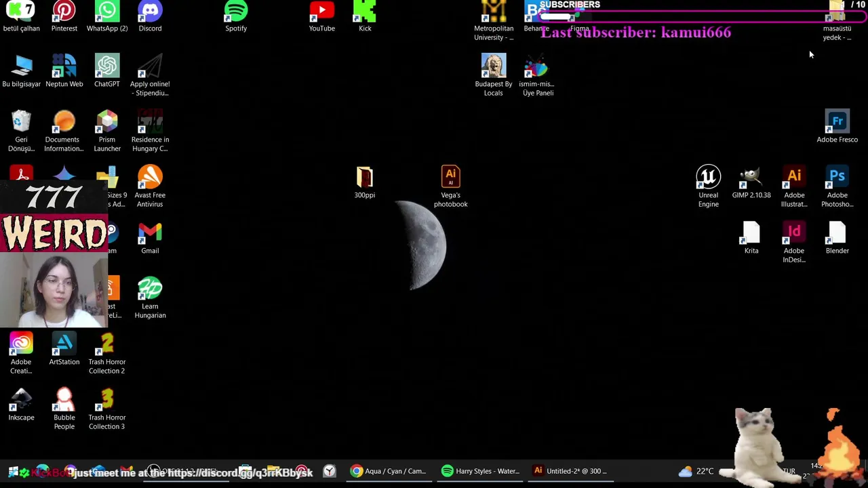Launch Prism Launcher from the desktop
Viewport: 868px width, 488px height.
click(x=106, y=131)
